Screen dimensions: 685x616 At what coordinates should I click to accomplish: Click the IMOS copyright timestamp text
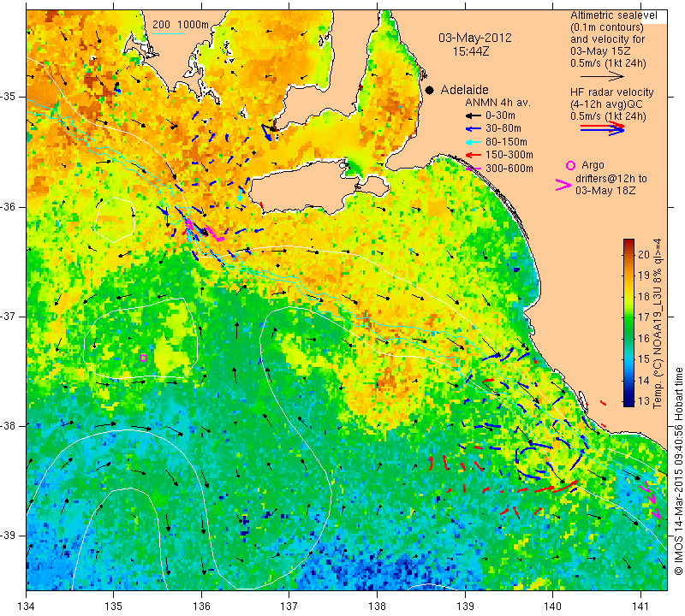tap(678, 471)
